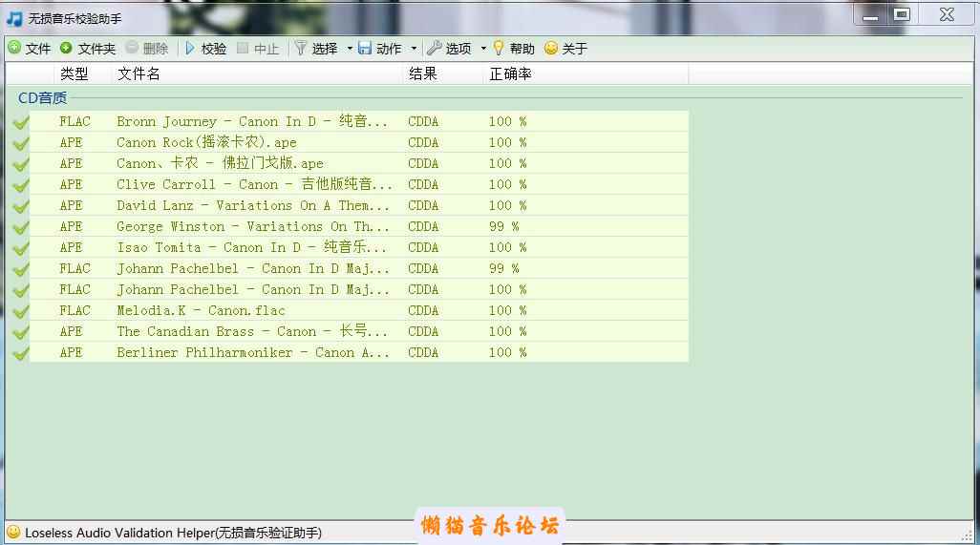
Task: Click the 选项 (Options) wrench icon
Action: pyautogui.click(x=435, y=48)
